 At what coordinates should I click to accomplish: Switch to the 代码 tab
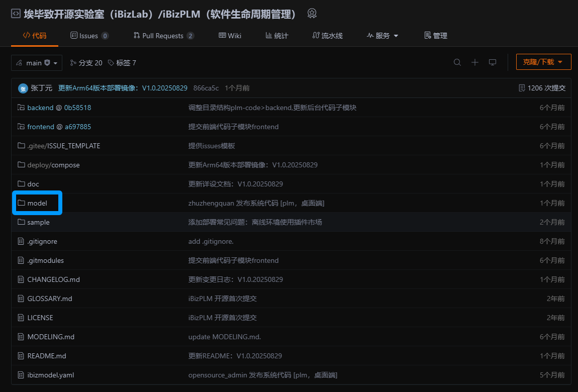click(35, 36)
